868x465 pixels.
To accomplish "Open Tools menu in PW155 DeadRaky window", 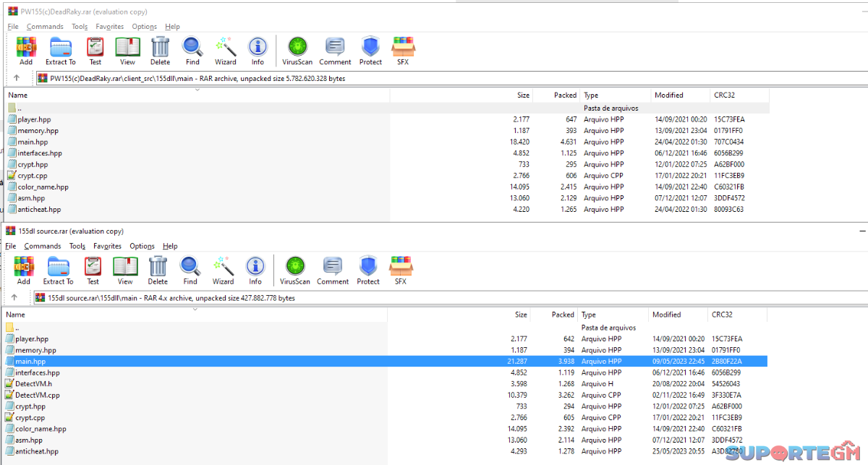I will pos(80,27).
